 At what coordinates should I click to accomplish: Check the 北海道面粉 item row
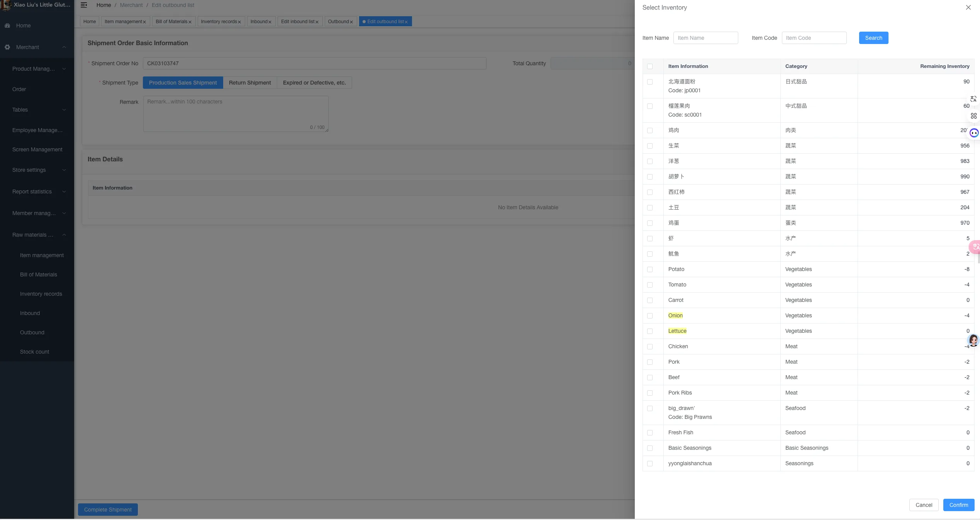tap(650, 82)
